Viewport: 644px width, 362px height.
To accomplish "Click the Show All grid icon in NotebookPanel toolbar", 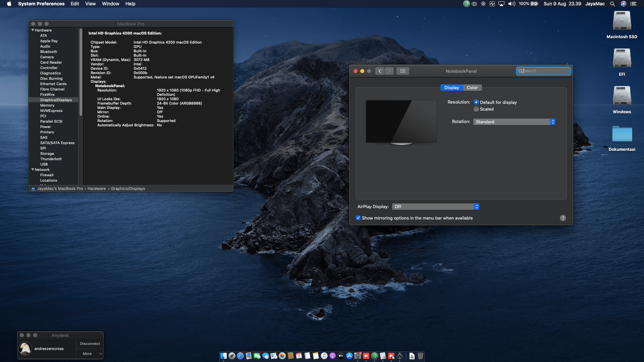I will coord(402,71).
